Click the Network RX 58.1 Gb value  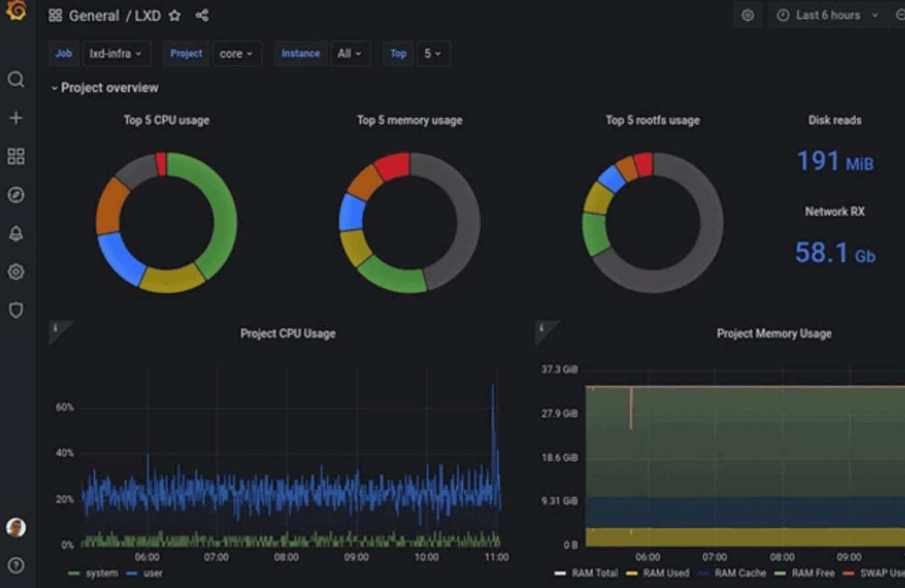point(835,252)
